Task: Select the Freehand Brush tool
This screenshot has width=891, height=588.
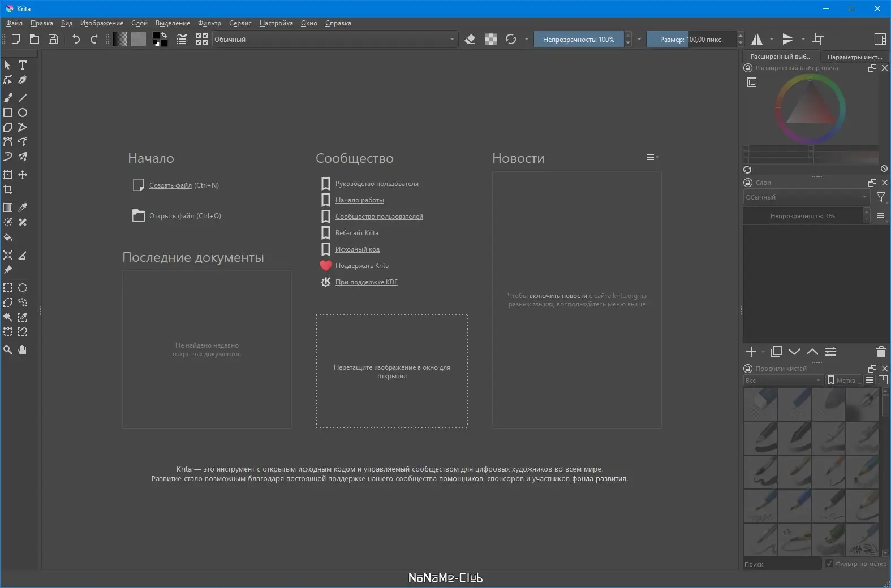Action: [x=8, y=98]
